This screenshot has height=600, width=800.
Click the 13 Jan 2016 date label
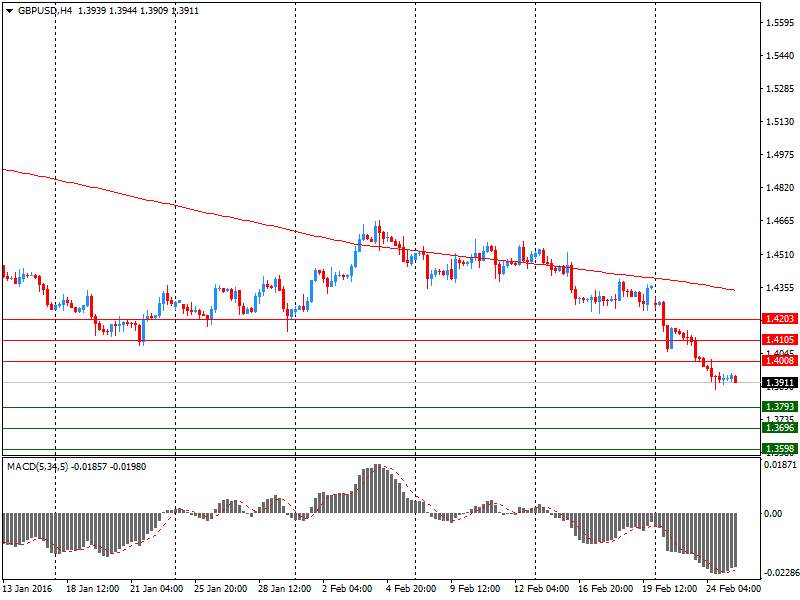click(x=28, y=589)
